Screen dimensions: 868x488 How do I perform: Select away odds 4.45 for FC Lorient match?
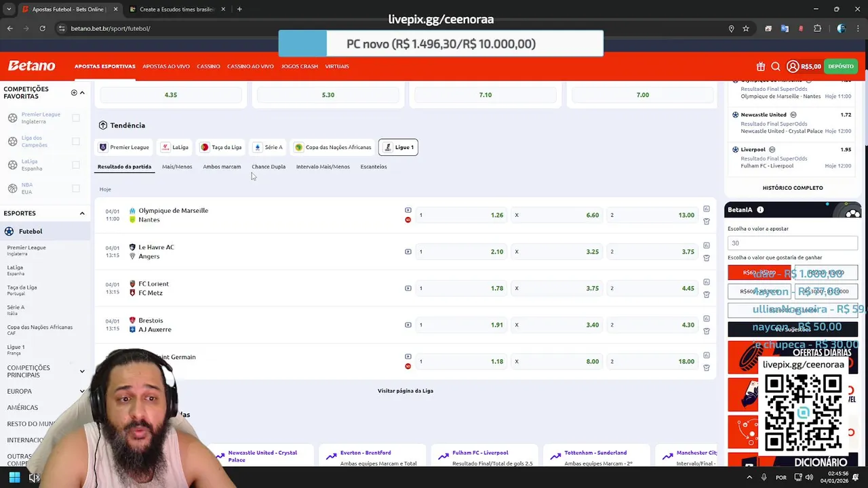click(653, 288)
